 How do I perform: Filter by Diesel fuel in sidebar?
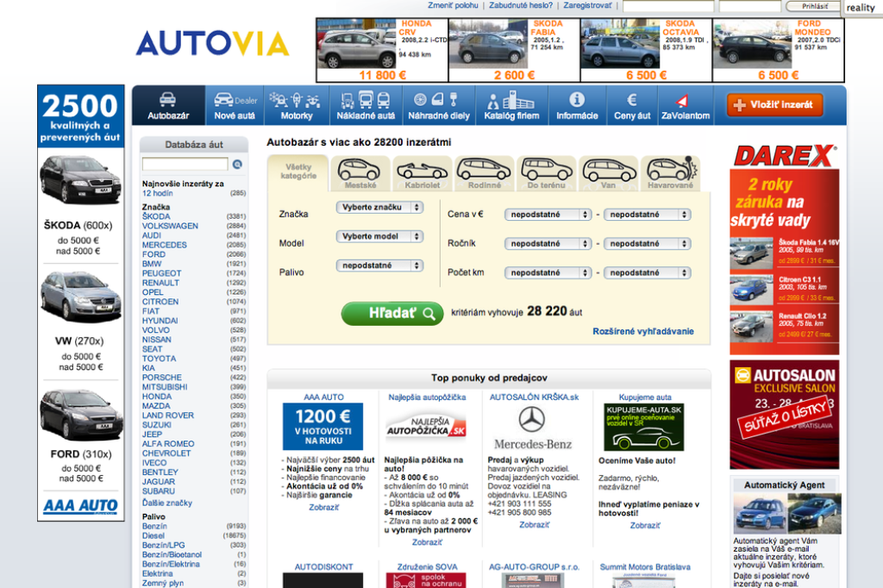coord(153,535)
